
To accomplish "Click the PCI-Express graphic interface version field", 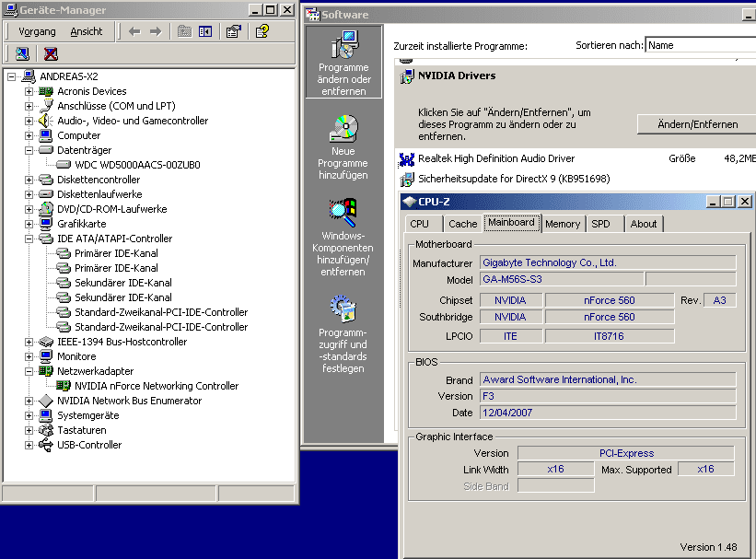I will point(626,453).
